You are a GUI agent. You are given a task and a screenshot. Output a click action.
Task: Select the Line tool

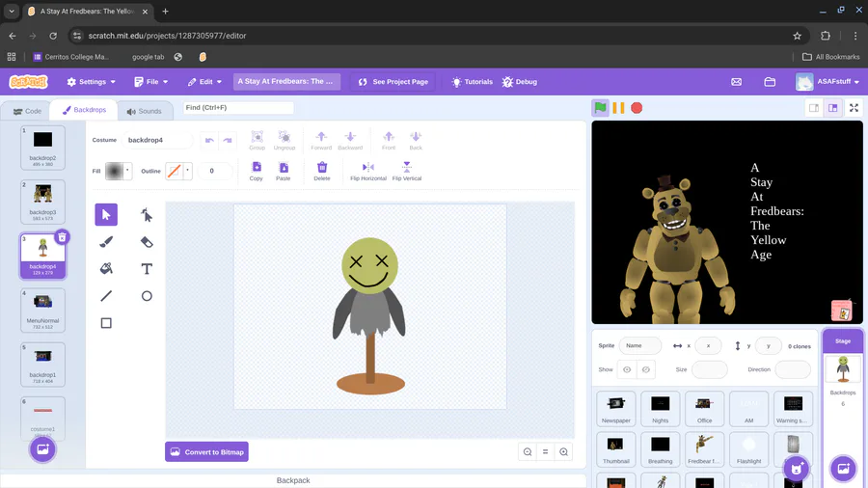tap(106, 296)
